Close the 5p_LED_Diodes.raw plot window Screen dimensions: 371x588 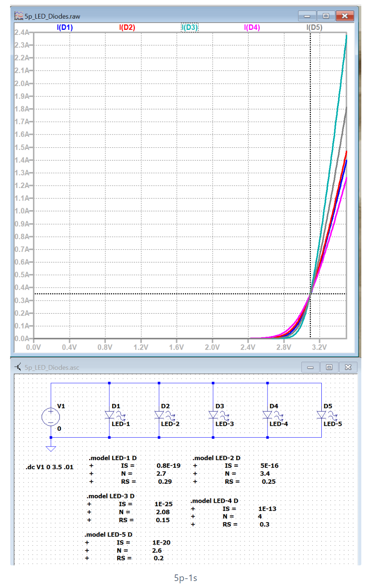coord(345,16)
